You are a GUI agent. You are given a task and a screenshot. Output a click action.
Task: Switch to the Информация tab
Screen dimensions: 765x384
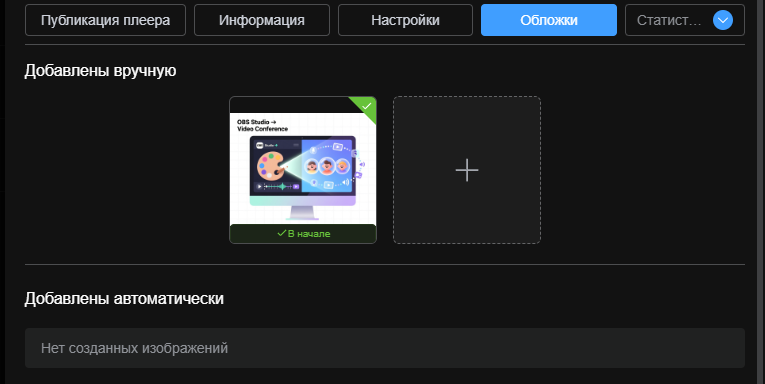262,20
